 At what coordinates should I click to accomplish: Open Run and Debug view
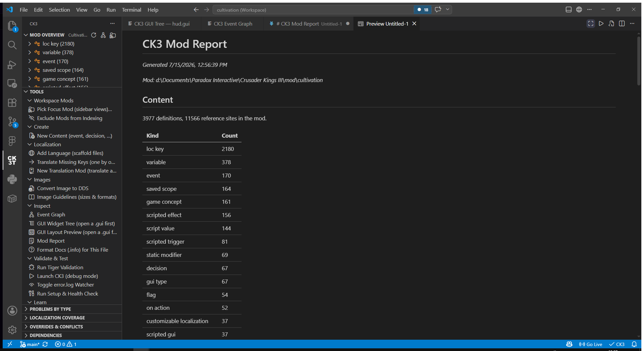coord(12,64)
